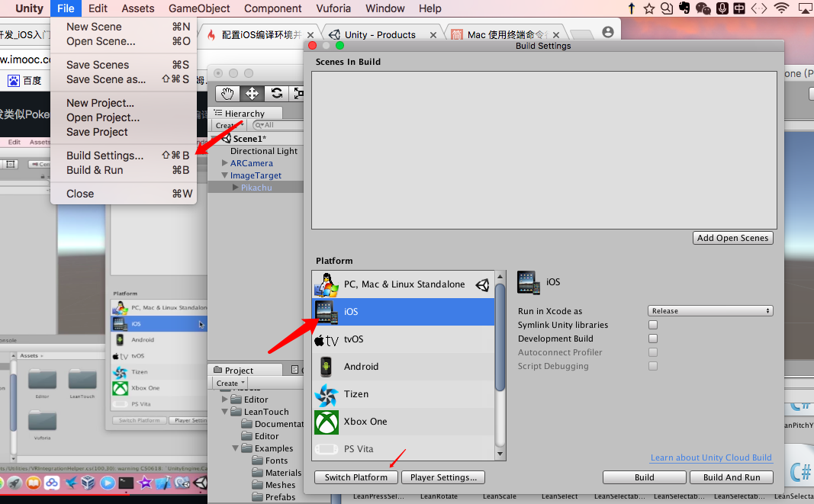Expand the Editor folder in Project
The image size is (814, 504).
(225, 399)
